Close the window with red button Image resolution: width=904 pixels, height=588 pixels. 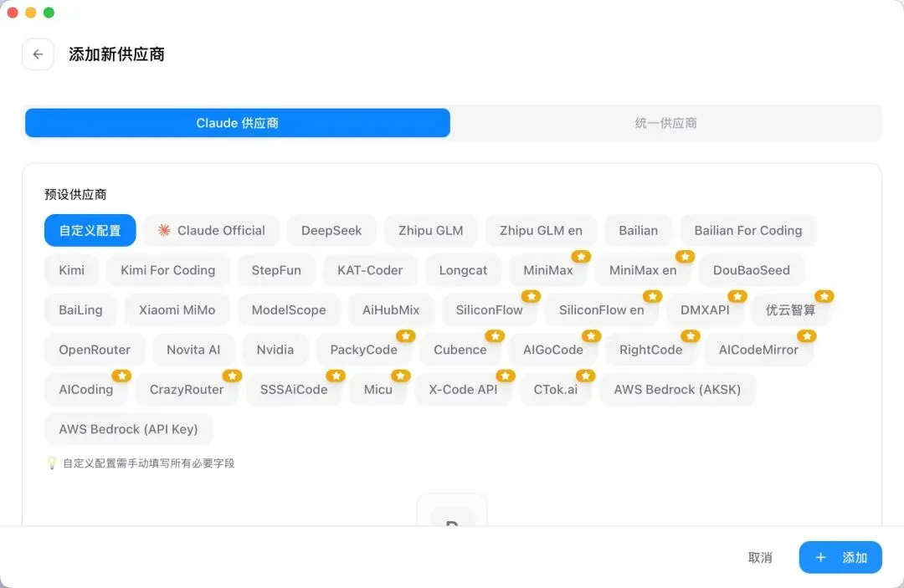point(13,13)
